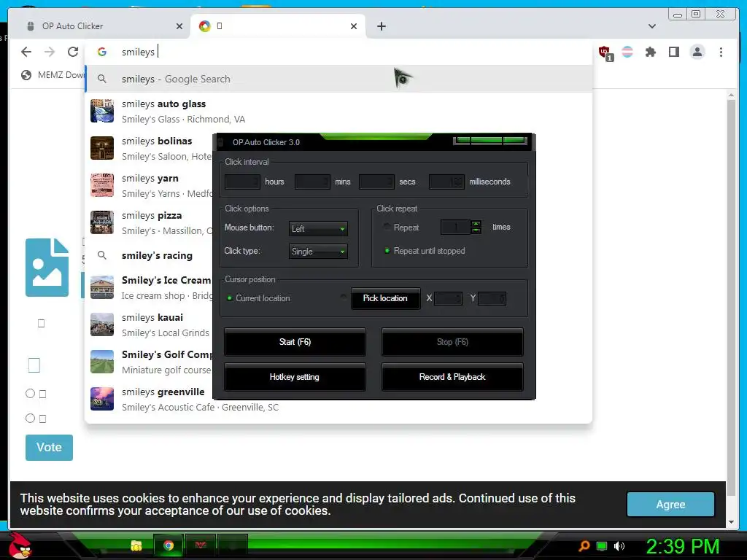Click the secs input field

click(x=376, y=182)
